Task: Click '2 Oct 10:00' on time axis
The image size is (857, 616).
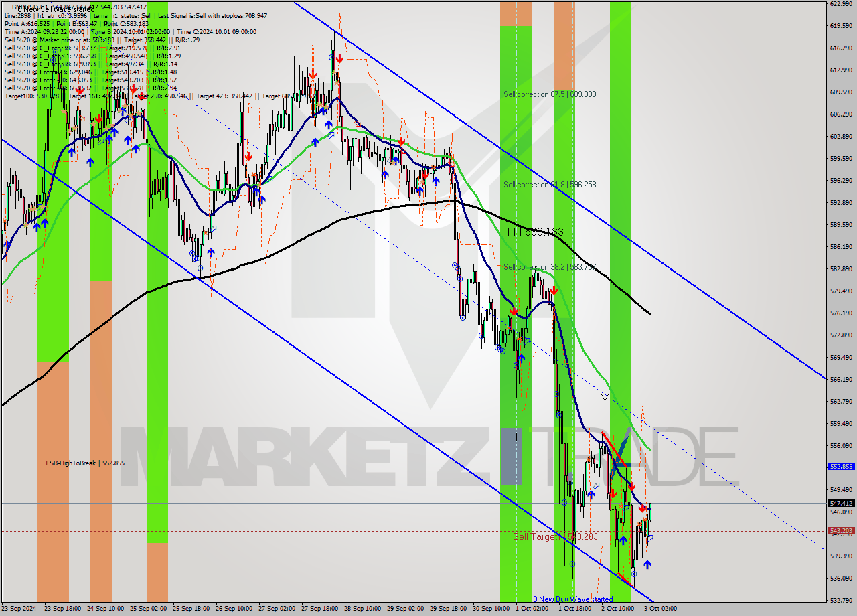Action: [617, 609]
